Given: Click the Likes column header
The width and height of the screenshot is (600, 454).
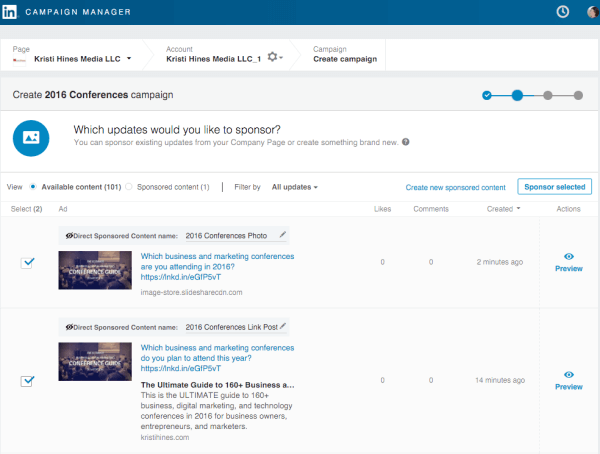Looking at the screenshot, I should (x=382, y=209).
